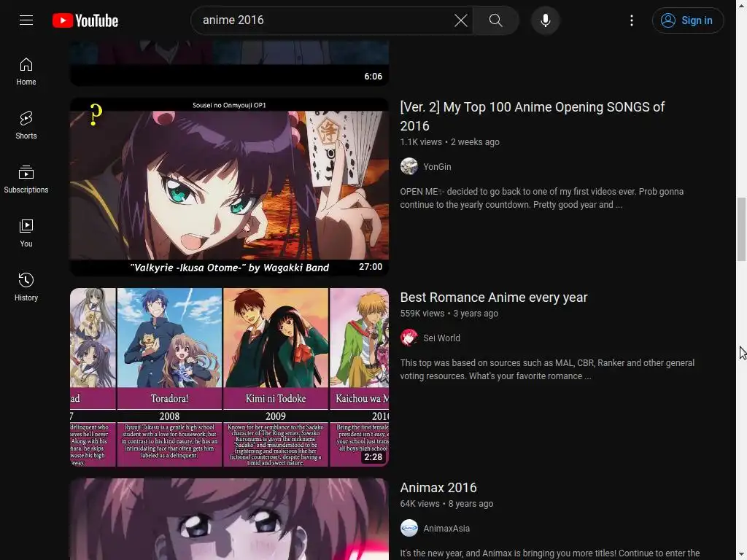
Task: Open the Best Romance Anime every year title
Action: 494,297
